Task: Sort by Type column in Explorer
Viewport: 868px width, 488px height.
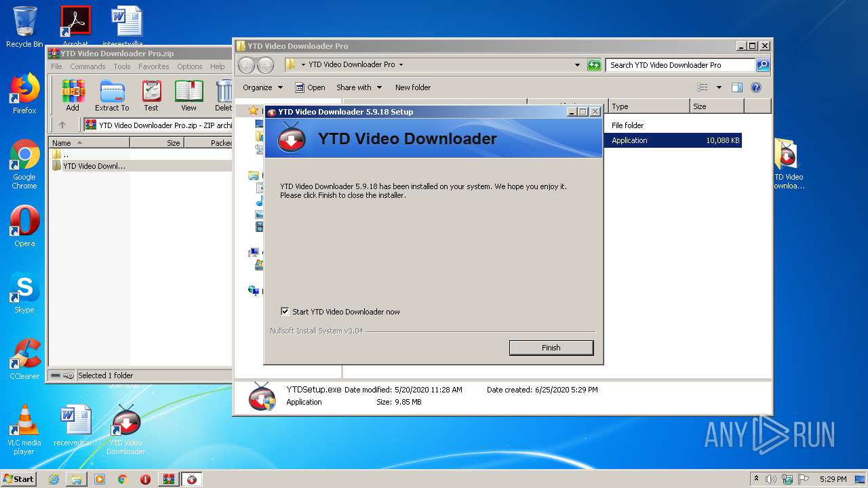Action: pyautogui.click(x=649, y=106)
